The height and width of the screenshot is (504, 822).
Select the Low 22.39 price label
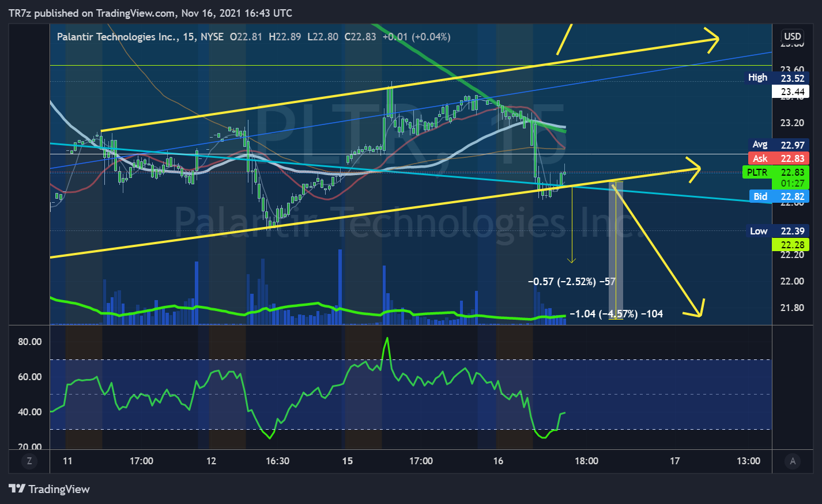(x=777, y=231)
